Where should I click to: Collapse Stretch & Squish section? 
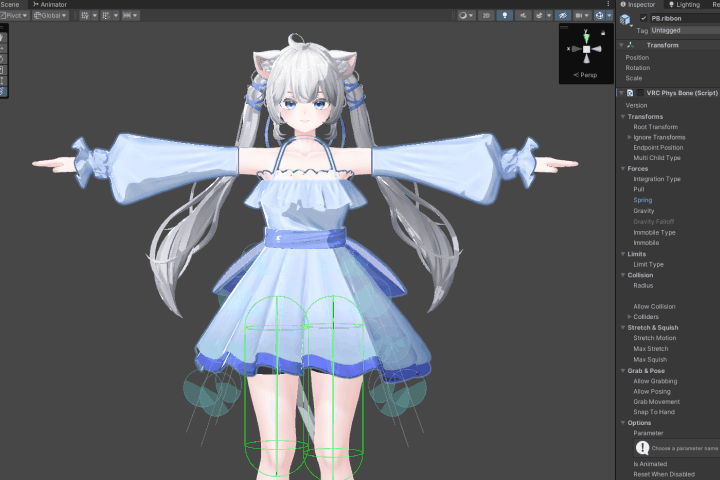[x=623, y=328]
